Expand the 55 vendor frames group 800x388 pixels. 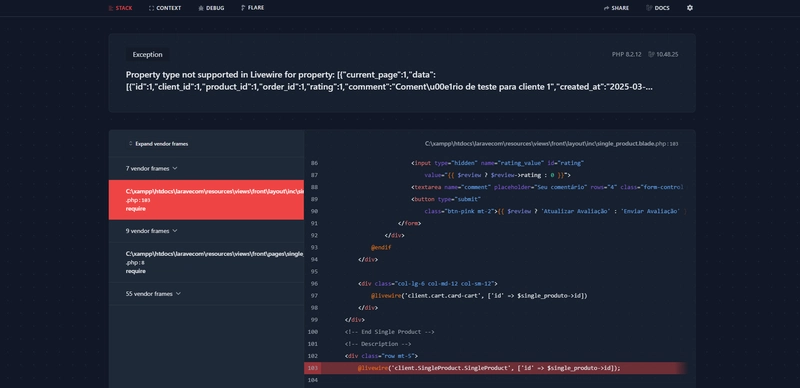[x=154, y=294]
